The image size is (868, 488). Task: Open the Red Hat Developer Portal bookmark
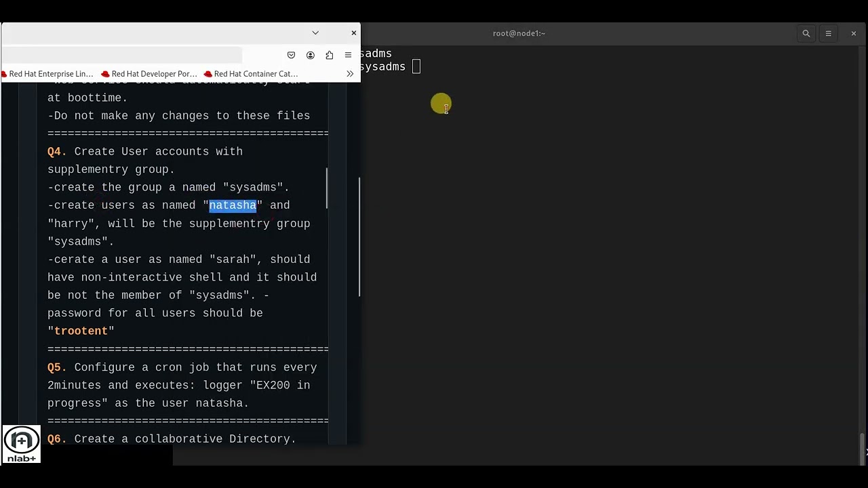coord(149,74)
